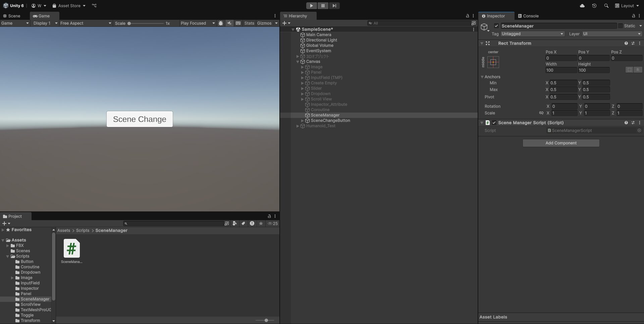Open the Free Aspect dropdown
644x324 pixels.
click(86, 23)
